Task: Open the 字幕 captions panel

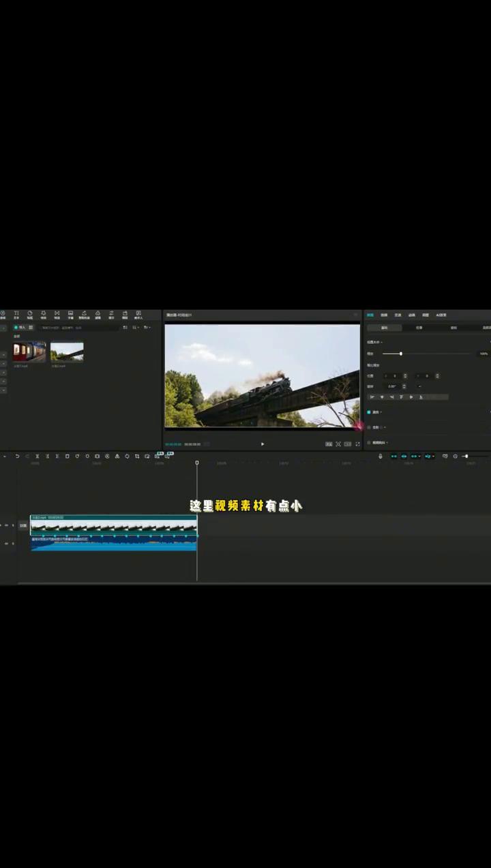Action: coord(70,315)
